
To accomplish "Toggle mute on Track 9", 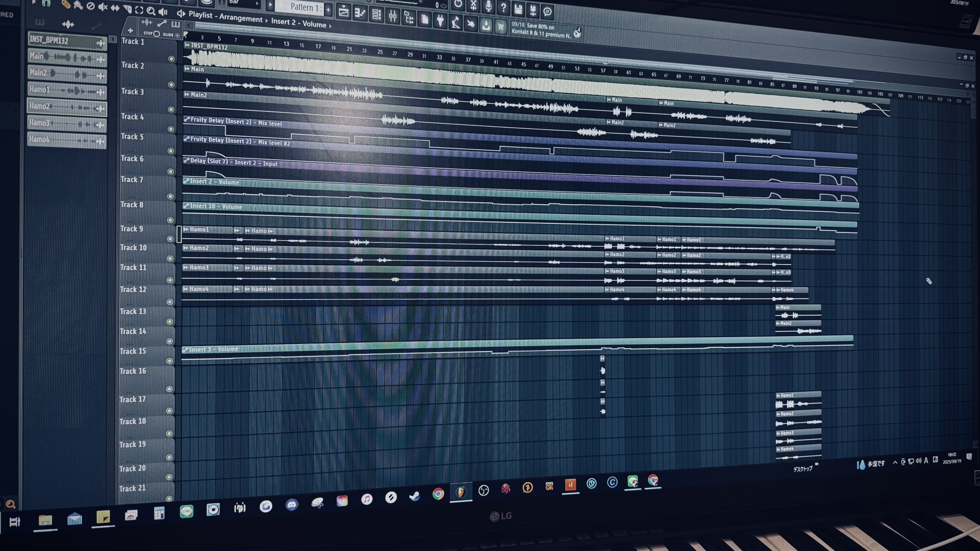I will pos(170,239).
